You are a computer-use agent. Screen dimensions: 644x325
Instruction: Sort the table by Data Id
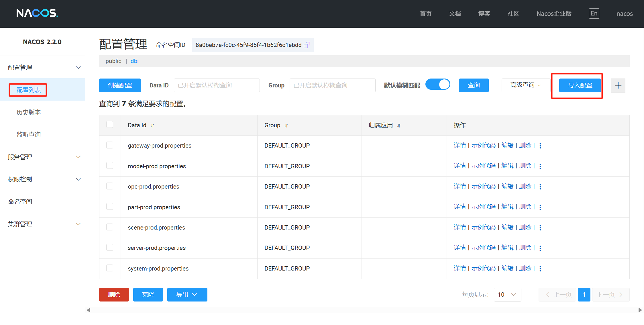coord(152,126)
